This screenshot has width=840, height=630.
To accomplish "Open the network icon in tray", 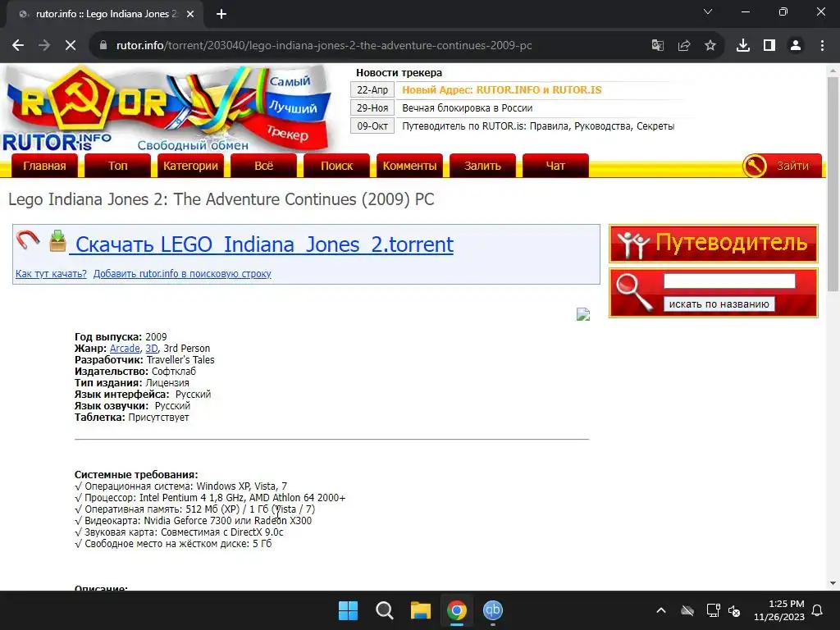I will click(x=713, y=610).
